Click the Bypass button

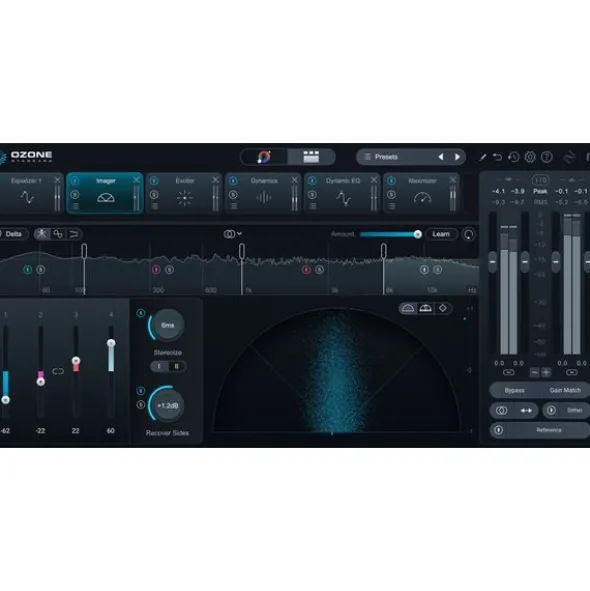tap(514, 390)
